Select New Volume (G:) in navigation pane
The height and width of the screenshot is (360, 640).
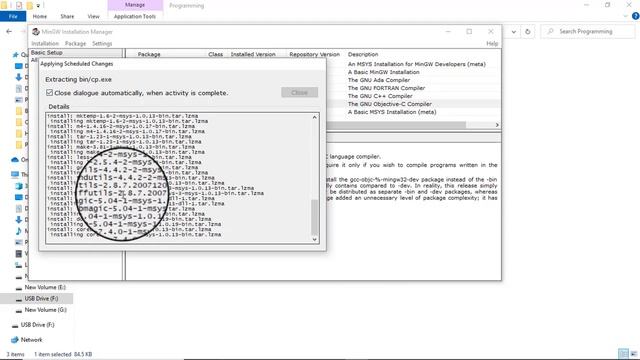(x=45, y=310)
